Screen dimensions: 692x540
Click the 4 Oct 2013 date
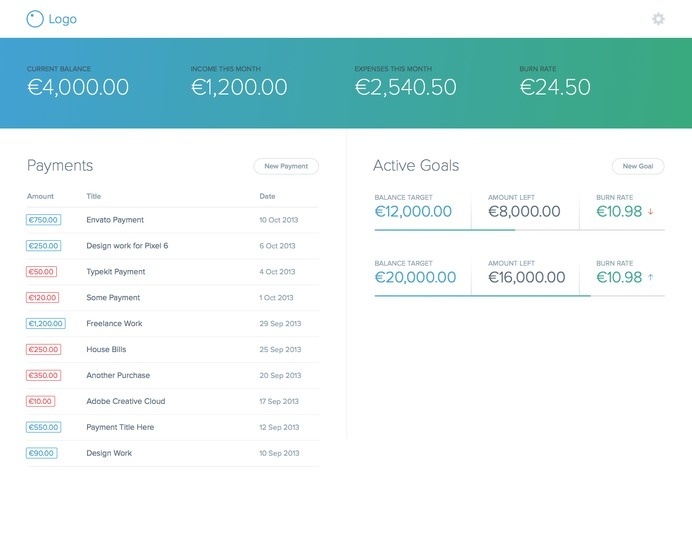[277, 272]
